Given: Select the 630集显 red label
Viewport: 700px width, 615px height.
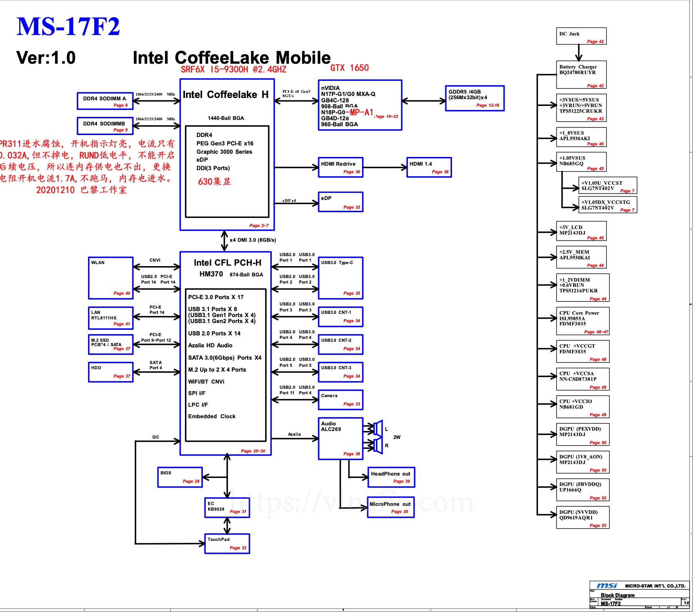Looking at the screenshot, I should pos(214,182).
